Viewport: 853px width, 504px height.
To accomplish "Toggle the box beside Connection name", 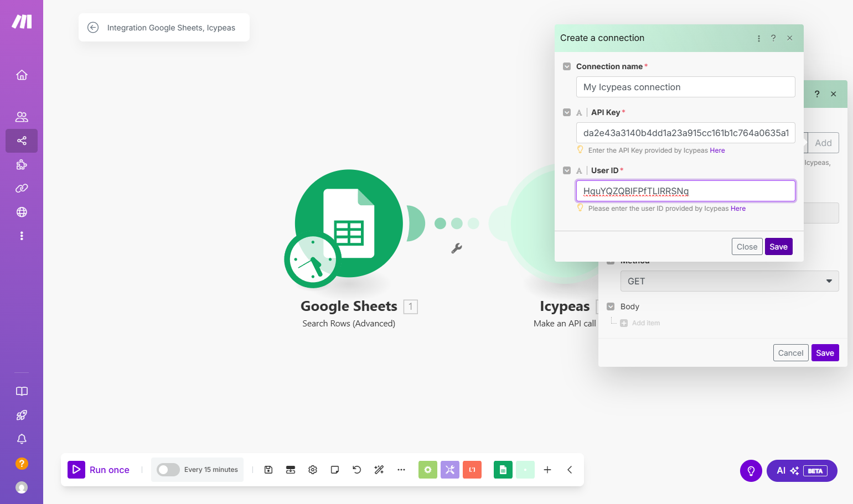I will 567,66.
